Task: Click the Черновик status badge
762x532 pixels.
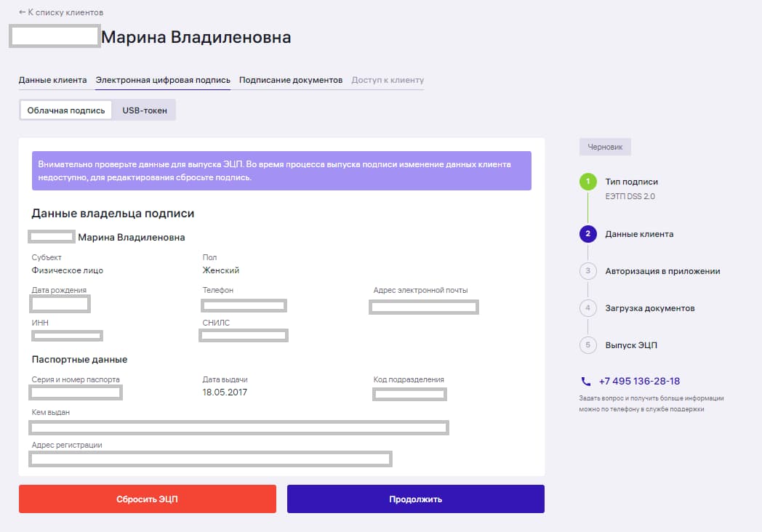Action: coord(605,147)
